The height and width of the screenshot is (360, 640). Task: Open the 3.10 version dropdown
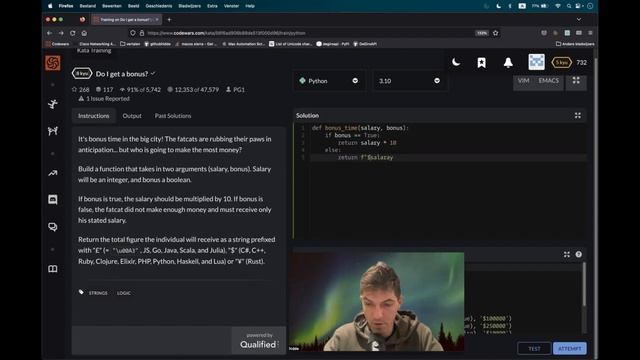[409, 81]
